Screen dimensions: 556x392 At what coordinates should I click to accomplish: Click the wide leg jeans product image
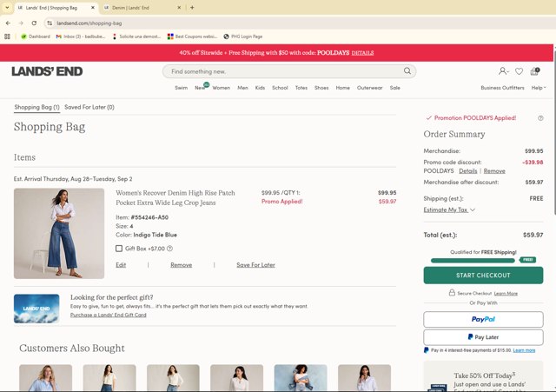pyautogui.click(x=59, y=234)
